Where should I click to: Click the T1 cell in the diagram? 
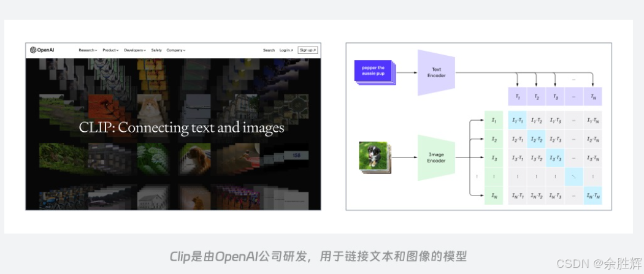(518, 96)
